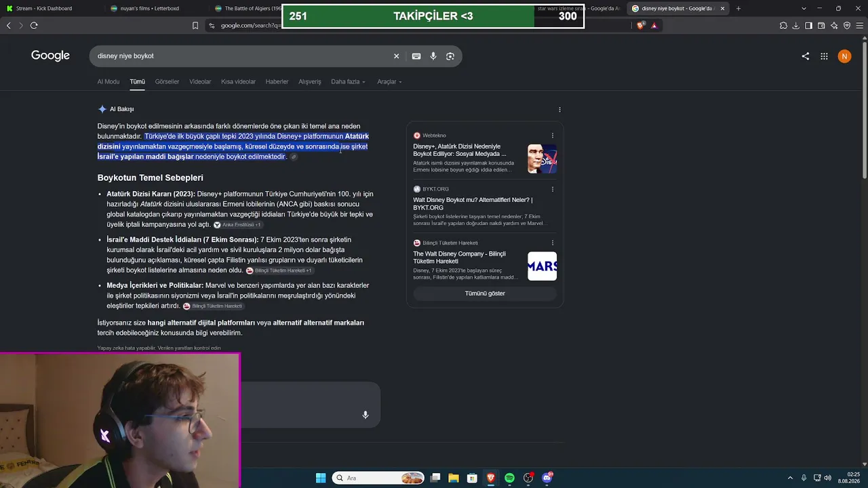The width and height of the screenshot is (868, 488).
Task: Switch to the Stream - Kick Dashboard tab
Action: 51,8
